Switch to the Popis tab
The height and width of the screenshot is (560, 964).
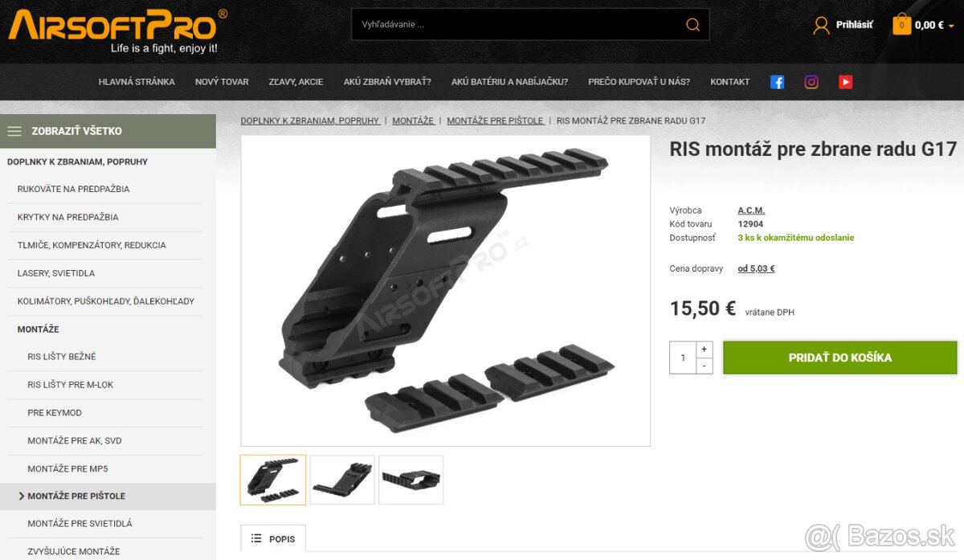click(273, 538)
